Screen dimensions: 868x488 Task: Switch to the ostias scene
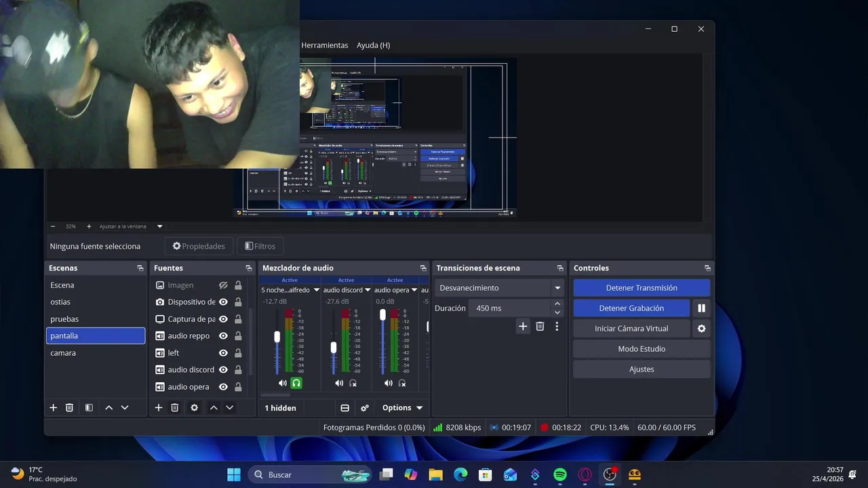pos(96,302)
